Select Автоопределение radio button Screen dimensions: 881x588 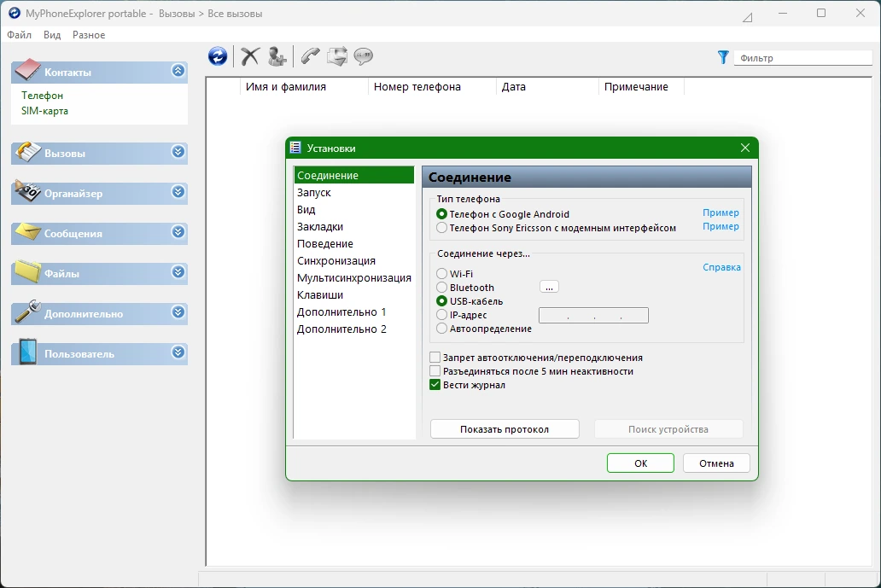[x=441, y=329]
